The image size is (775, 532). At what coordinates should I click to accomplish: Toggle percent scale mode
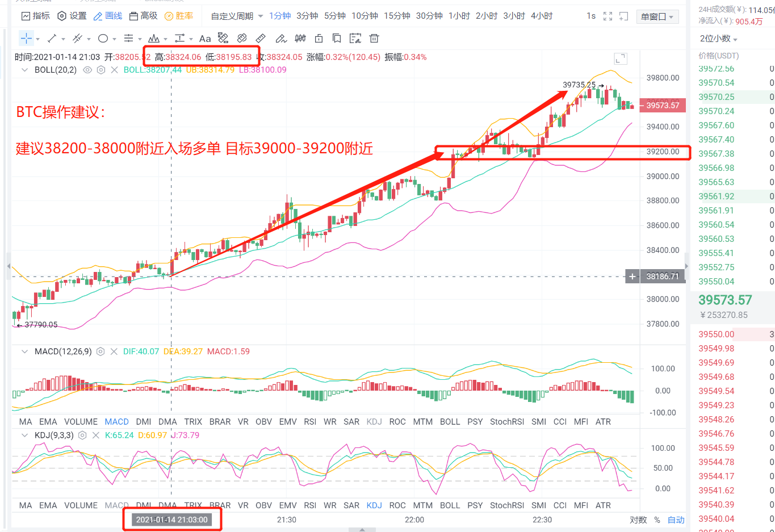point(657,520)
